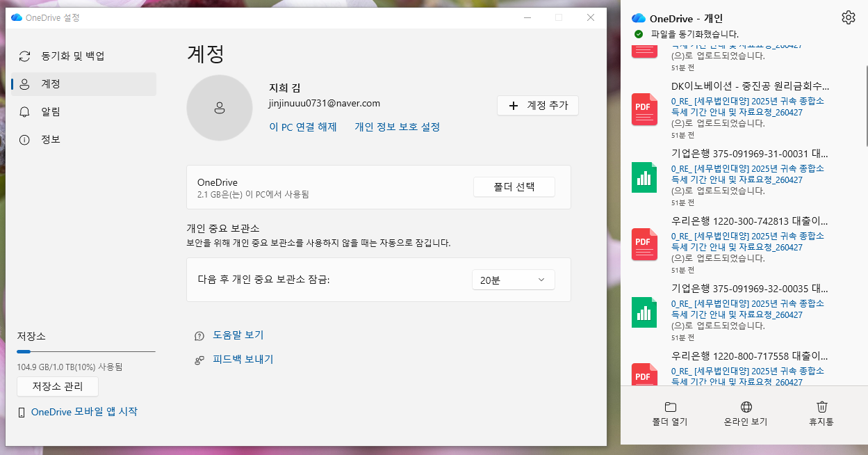Click the 이 PC 연결 해제 link
Viewport: 868px width, 455px height.
[x=303, y=127]
